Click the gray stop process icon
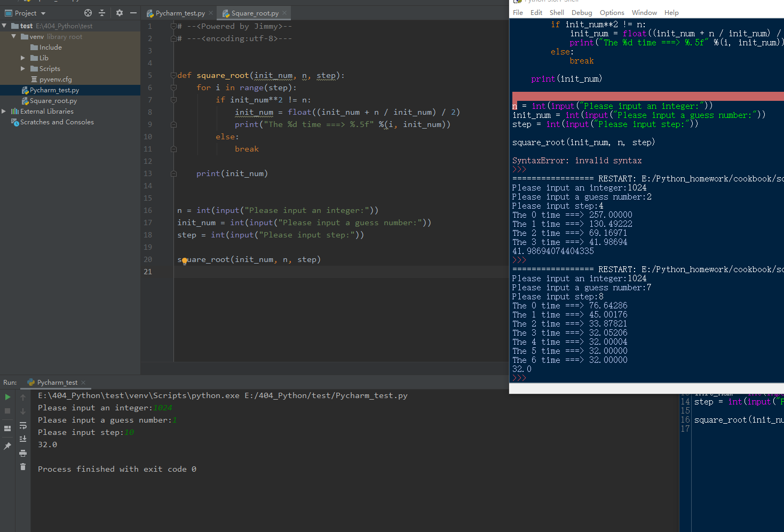Image resolution: width=784 pixels, height=532 pixels. click(x=7, y=411)
